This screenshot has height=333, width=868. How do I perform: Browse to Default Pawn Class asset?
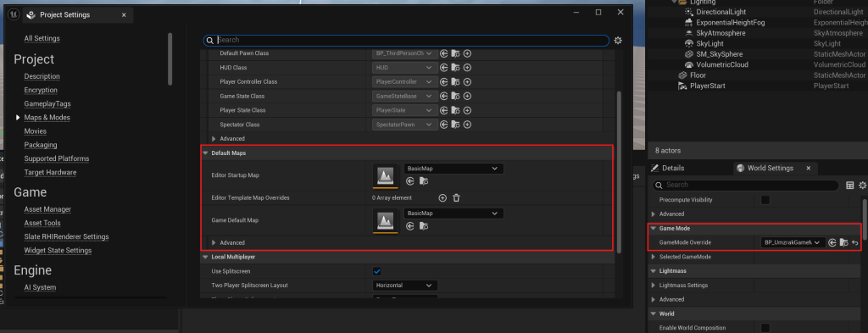tap(455, 53)
